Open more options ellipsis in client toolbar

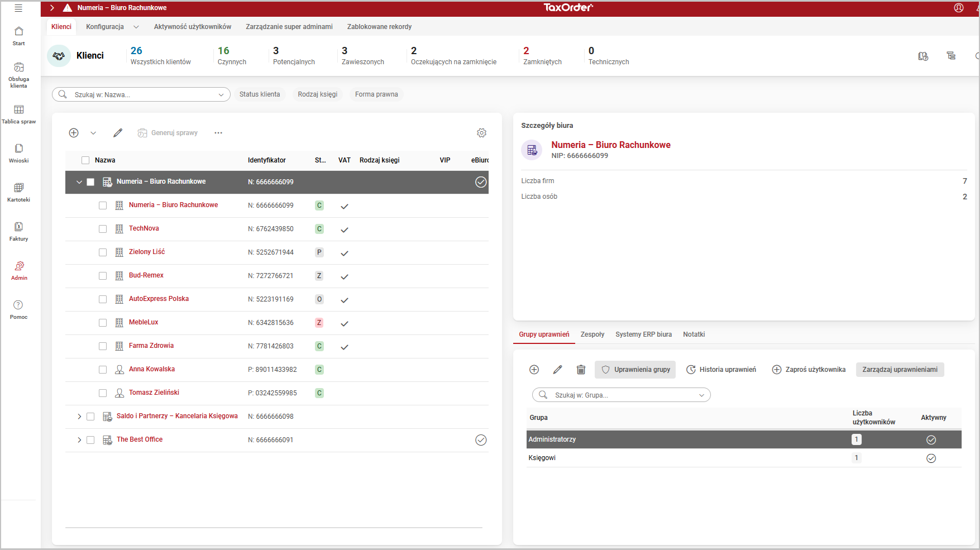click(218, 133)
